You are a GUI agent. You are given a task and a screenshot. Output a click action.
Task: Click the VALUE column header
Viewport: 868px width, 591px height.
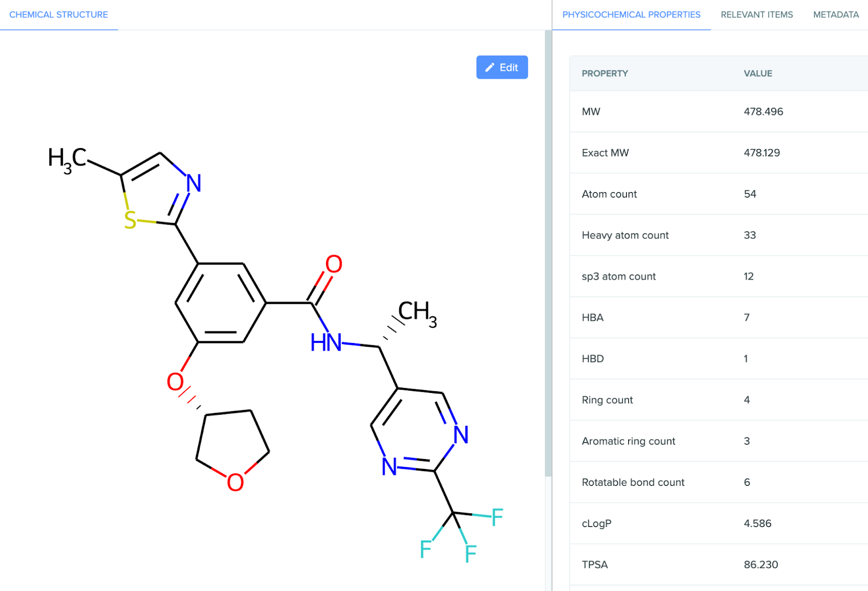point(757,73)
